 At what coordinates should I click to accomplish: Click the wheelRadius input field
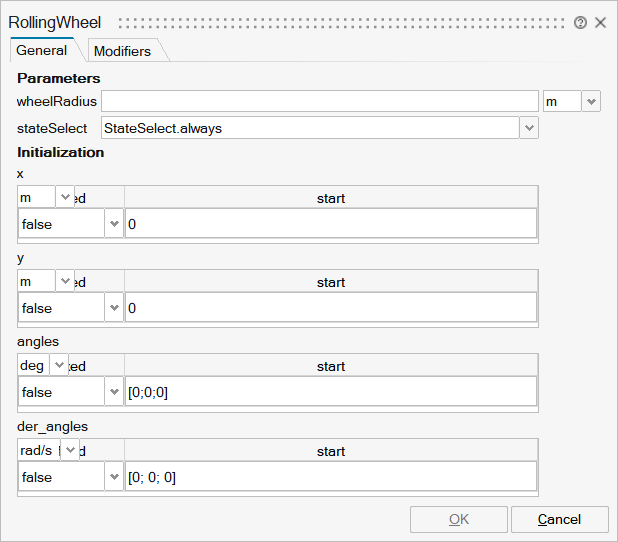pos(319,101)
